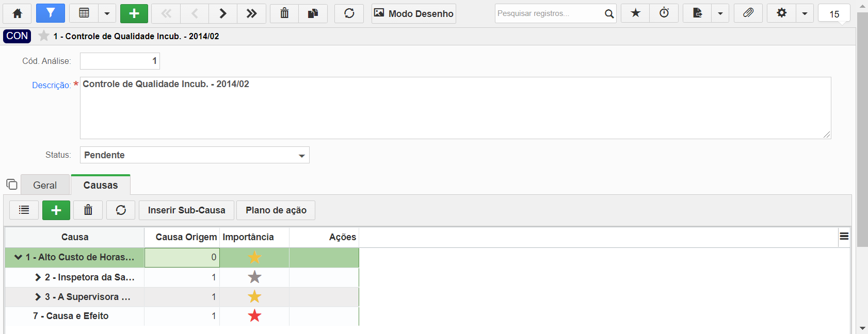
Task: Toggle gold importance star for Alto Custo row
Action: 254,257
